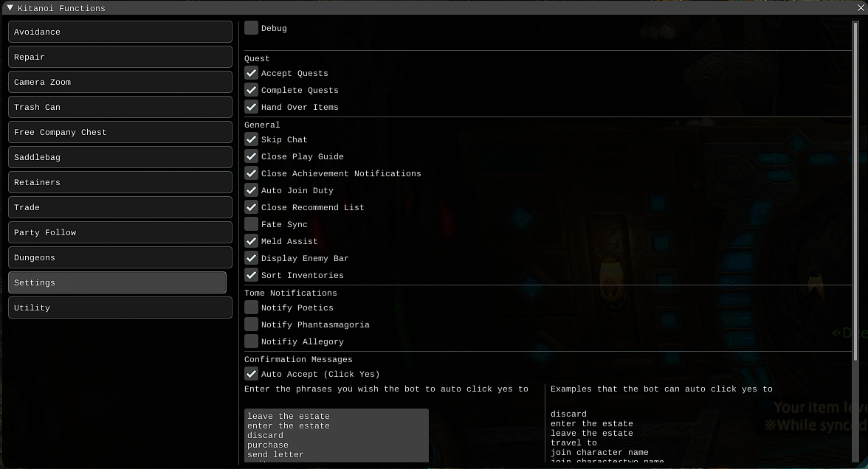Toggle the Skip Chat option
The height and width of the screenshot is (469, 868).
[252, 139]
